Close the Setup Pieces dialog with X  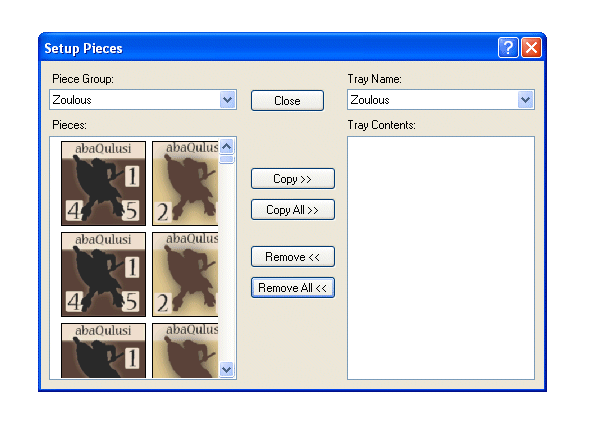point(532,48)
